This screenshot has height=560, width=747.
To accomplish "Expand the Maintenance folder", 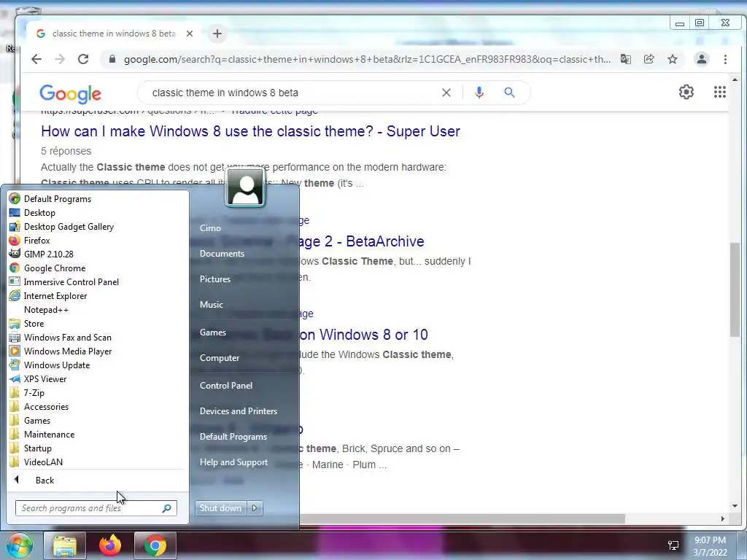I will (49, 434).
